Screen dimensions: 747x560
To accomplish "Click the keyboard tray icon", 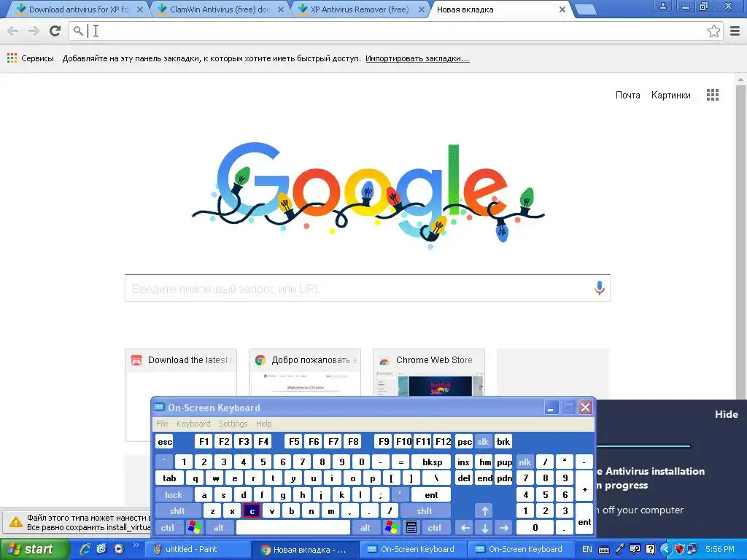I will pos(603,550).
